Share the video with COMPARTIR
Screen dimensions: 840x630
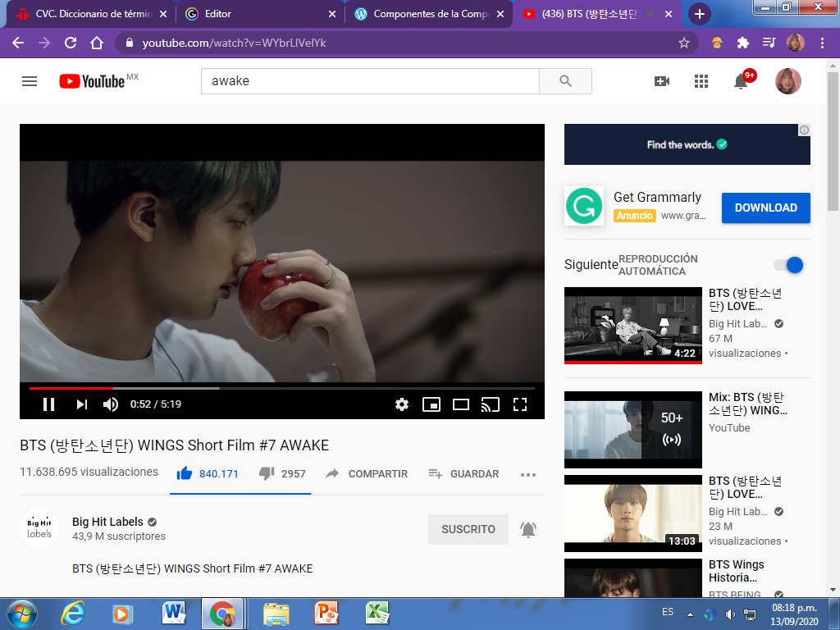367,473
